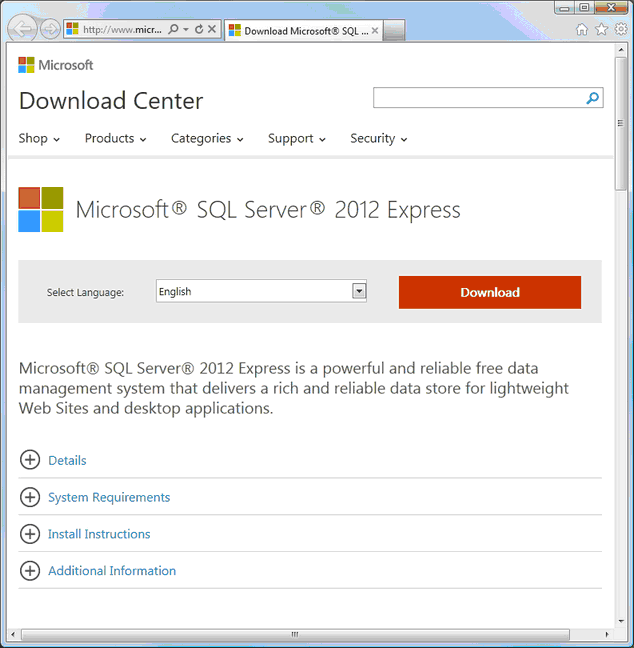The image size is (634, 648).
Task: Click the Refresh icon in address bar
Action: tap(199, 29)
